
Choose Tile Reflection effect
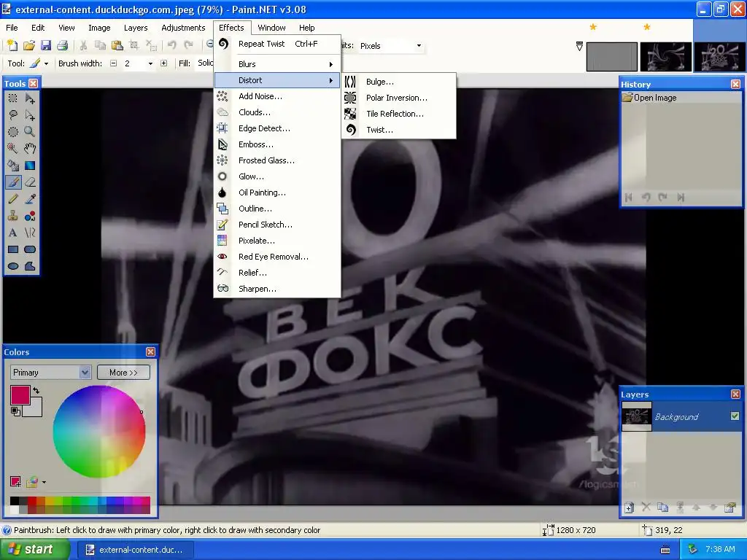point(399,114)
